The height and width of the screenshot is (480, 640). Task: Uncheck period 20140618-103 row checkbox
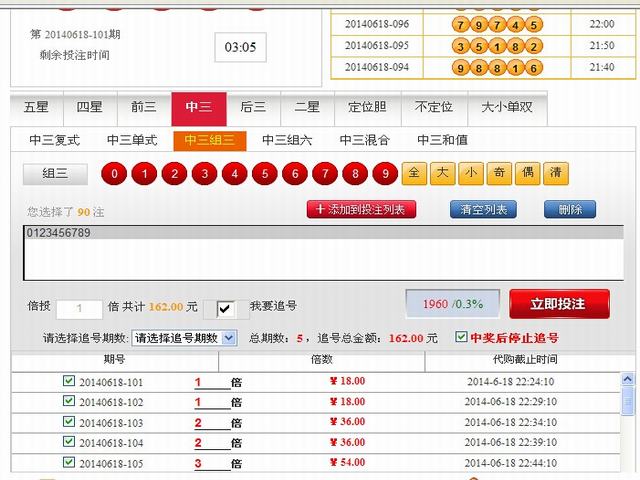pos(68,421)
